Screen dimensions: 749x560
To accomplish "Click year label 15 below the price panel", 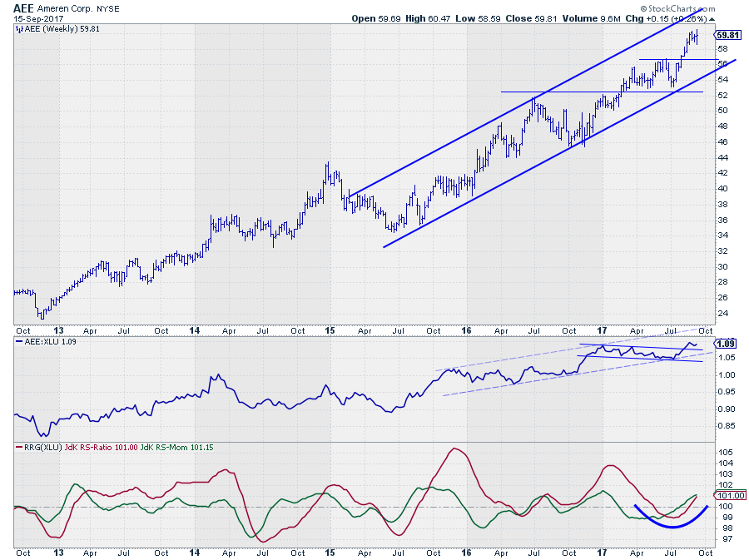I will pyautogui.click(x=330, y=330).
